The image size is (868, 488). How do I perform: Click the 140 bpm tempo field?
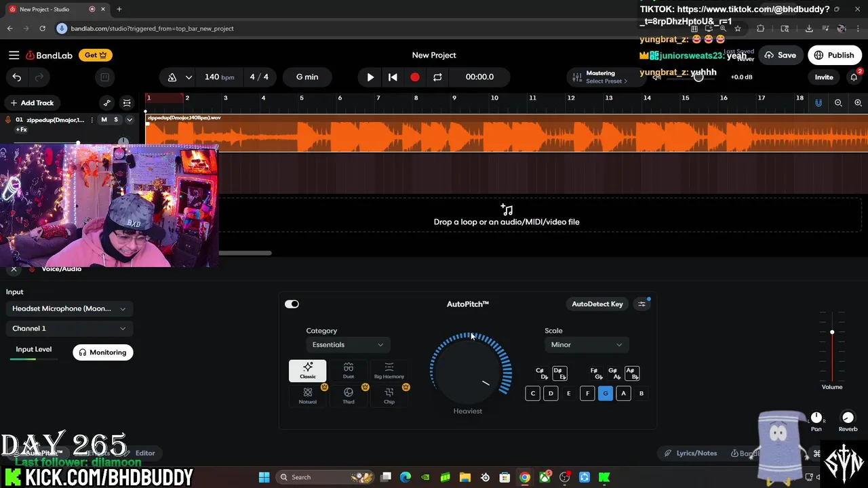(x=219, y=77)
